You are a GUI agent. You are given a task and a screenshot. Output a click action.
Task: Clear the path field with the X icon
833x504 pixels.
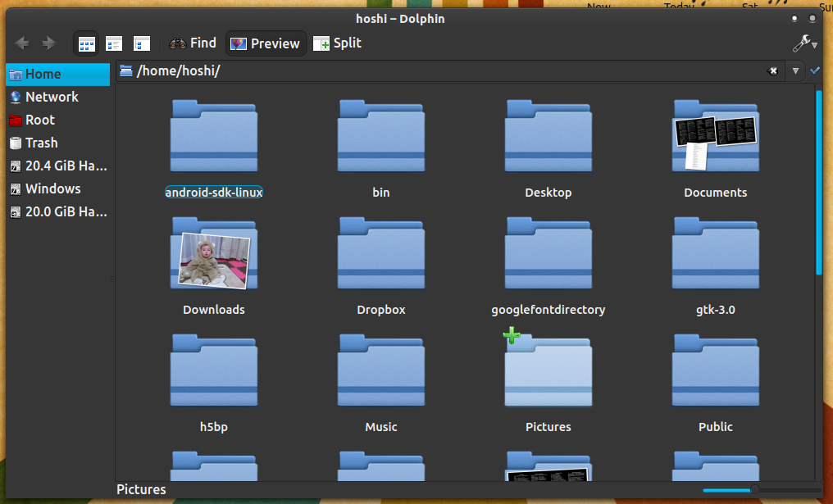point(772,70)
